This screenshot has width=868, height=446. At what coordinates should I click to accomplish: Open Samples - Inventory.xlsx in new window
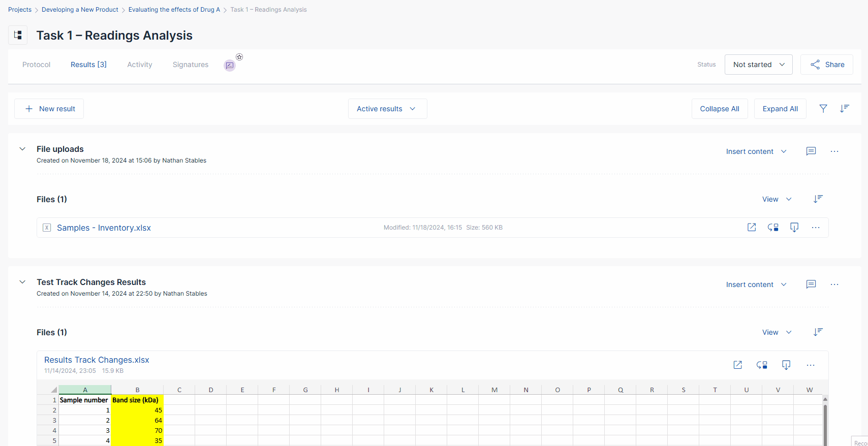click(751, 228)
